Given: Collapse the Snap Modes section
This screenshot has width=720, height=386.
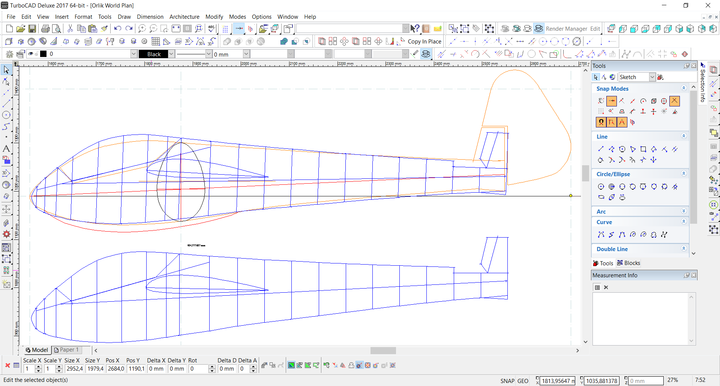Looking at the screenshot, I should 684,88.
